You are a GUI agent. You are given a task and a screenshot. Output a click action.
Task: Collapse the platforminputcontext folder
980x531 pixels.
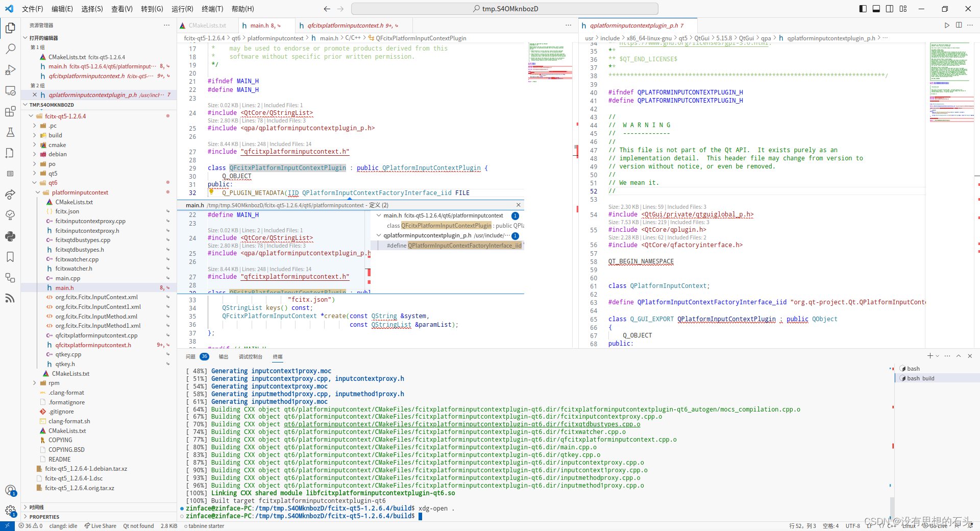[x=38, y=192]
